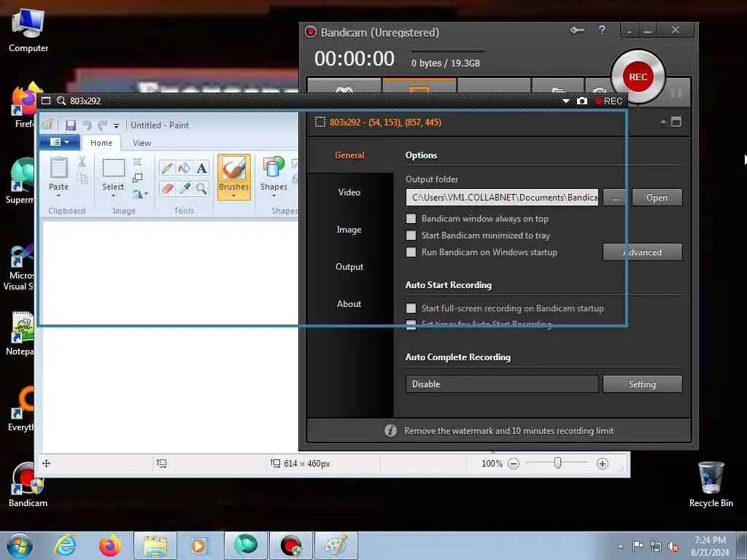747x560 pixels.
Task: Open the Rotate or flip drop-down in Paint
Action: tap(140, 194)
